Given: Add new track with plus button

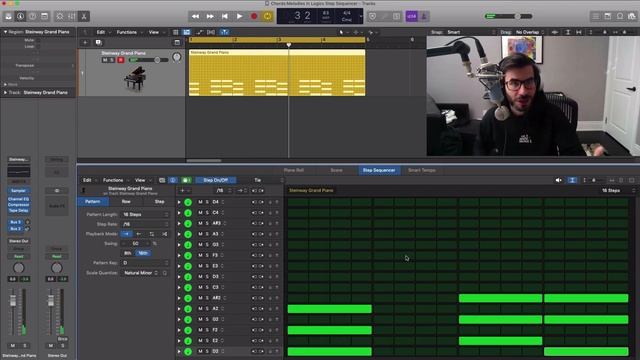Looking at the screenshot, I should click(85, 42).
